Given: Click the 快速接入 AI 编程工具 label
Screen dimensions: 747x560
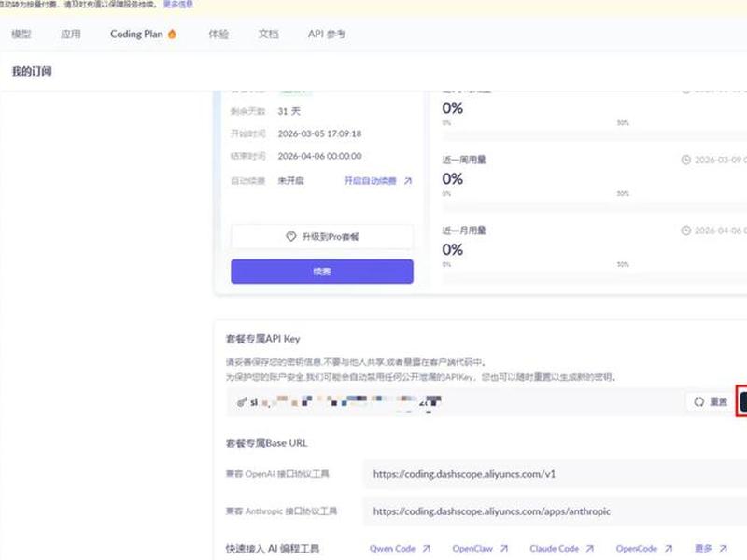Looking at the screenshot, I should click(x=273, y=549).
